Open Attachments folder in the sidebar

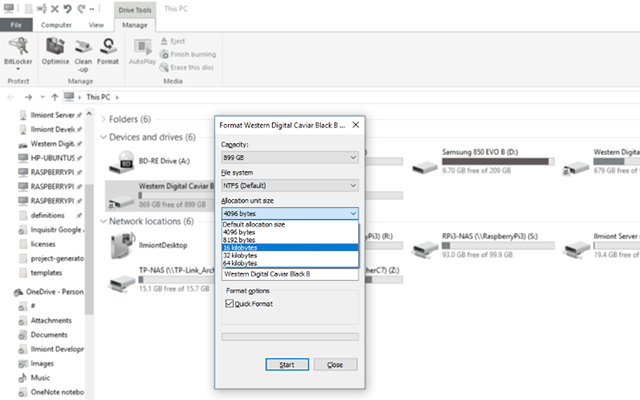tap(45, 320)
